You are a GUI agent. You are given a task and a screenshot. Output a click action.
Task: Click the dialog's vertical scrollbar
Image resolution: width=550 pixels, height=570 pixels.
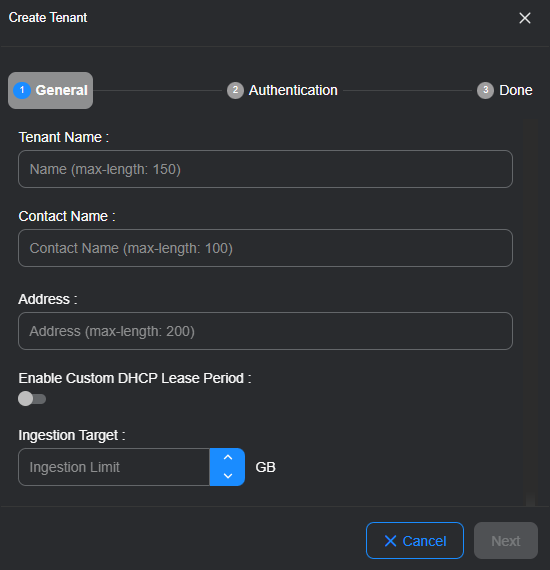(530, 313)
